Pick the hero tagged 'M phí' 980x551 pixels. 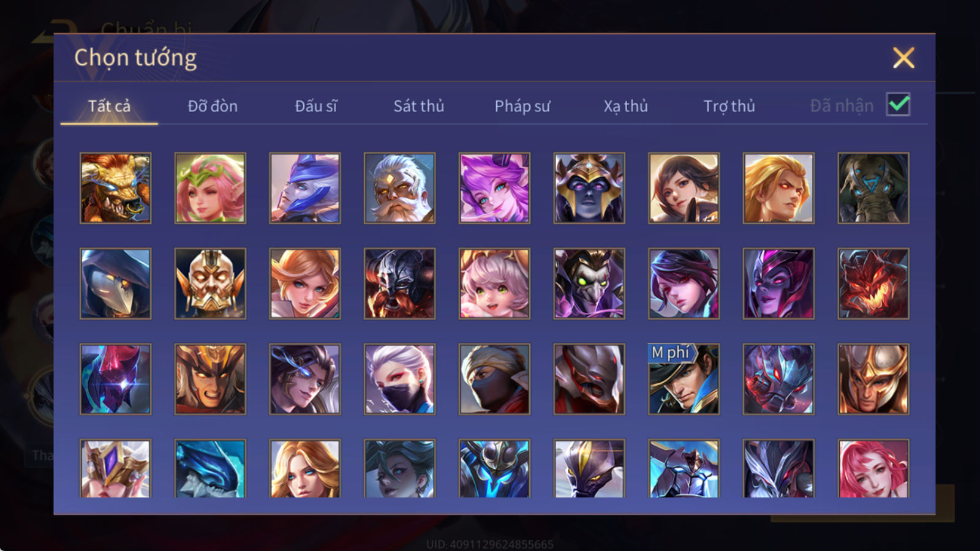pyautogui.click(x=684, y=379)
